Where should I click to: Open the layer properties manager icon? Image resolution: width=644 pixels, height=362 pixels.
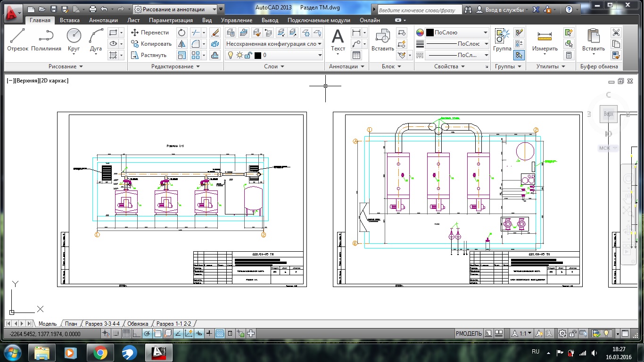point(231,33)
